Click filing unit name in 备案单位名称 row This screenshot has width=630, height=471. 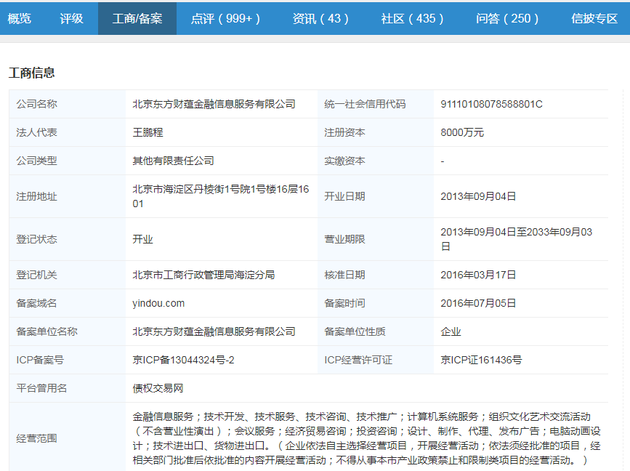[214, 332]
